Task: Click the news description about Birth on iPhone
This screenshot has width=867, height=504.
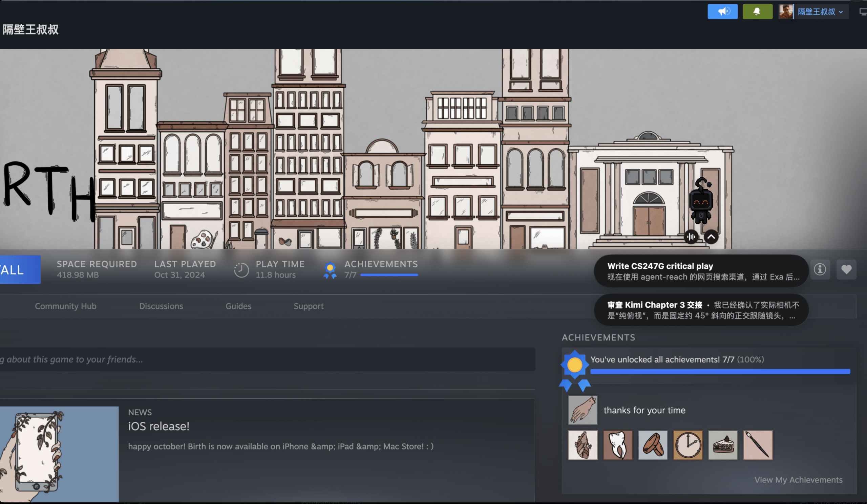Action: tap(281, 446)
